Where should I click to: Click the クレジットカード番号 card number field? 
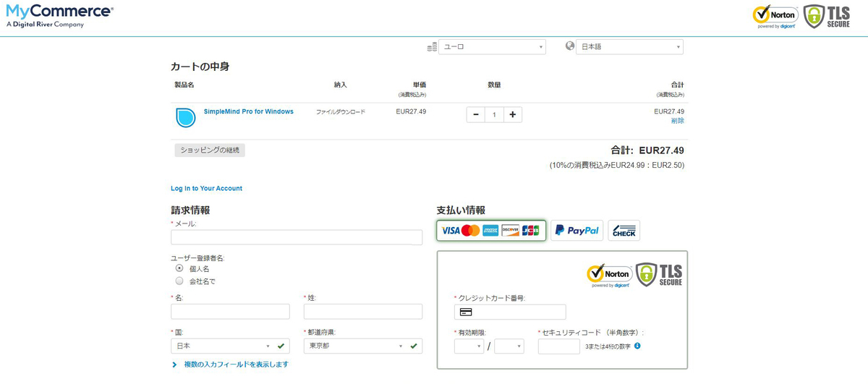(510, 312)
